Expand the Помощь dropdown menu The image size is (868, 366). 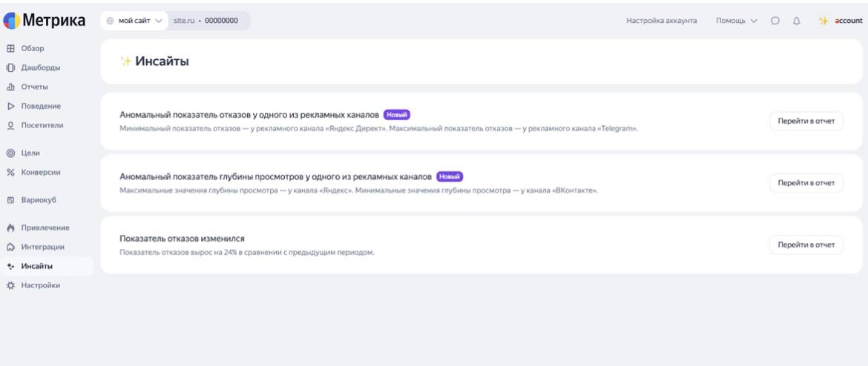coord(736,21)
